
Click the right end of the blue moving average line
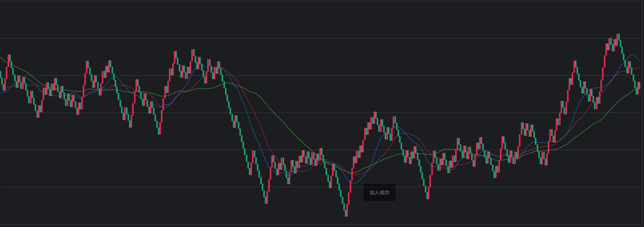[x=639, y=61]
